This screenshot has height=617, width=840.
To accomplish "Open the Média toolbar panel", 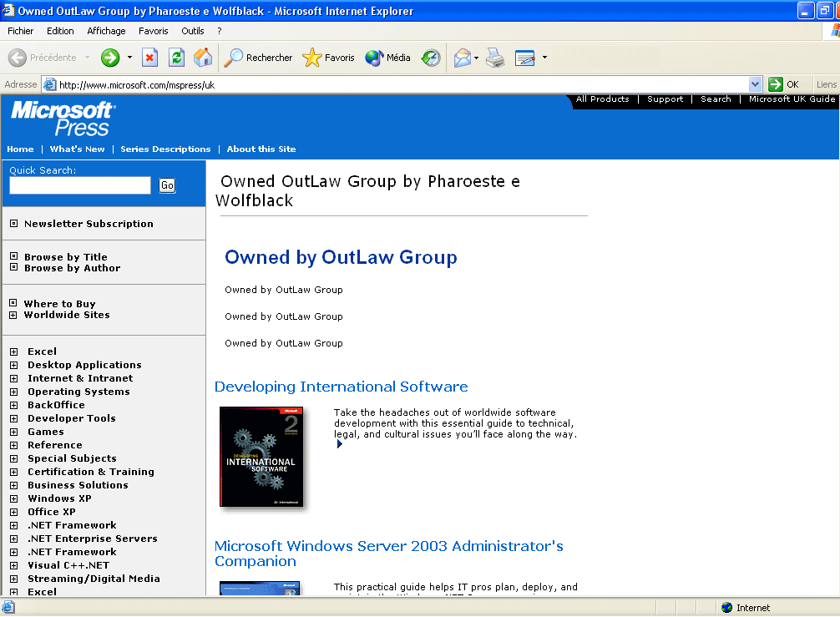I will tap(388, 58).
